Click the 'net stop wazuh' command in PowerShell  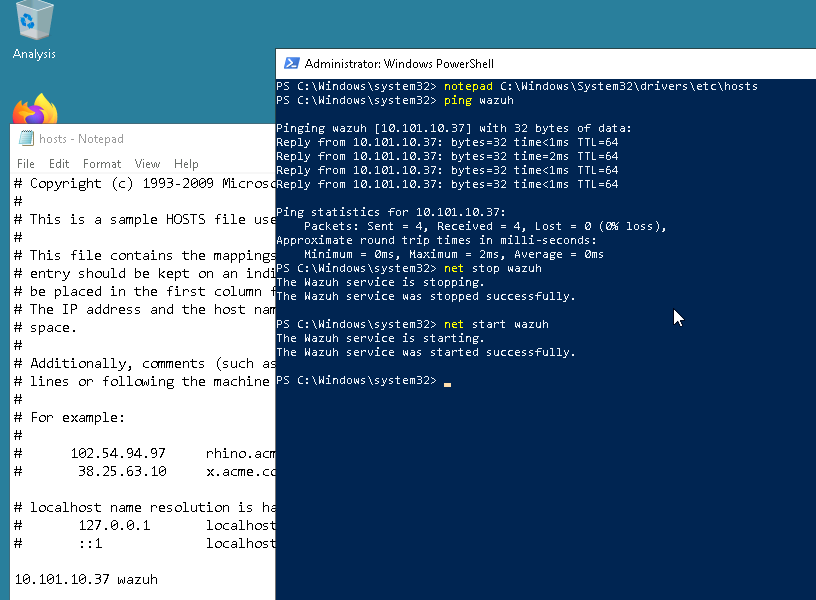click(493, 269)
